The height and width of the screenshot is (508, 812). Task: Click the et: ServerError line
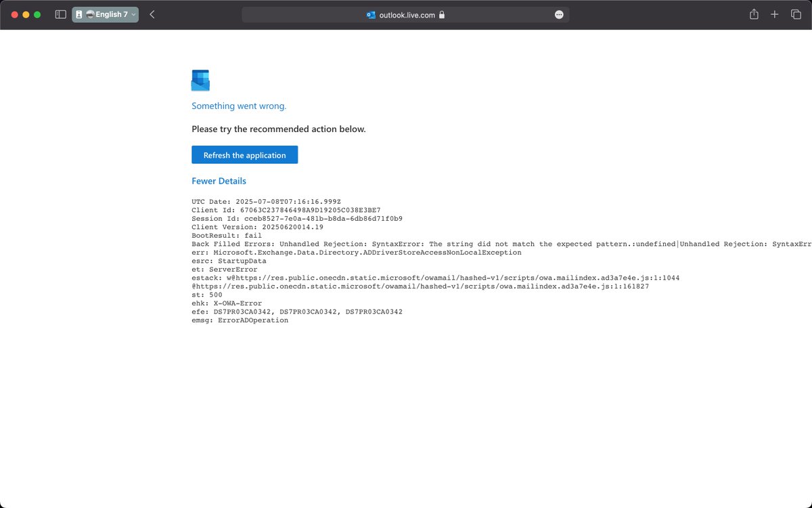coord(224,270)
